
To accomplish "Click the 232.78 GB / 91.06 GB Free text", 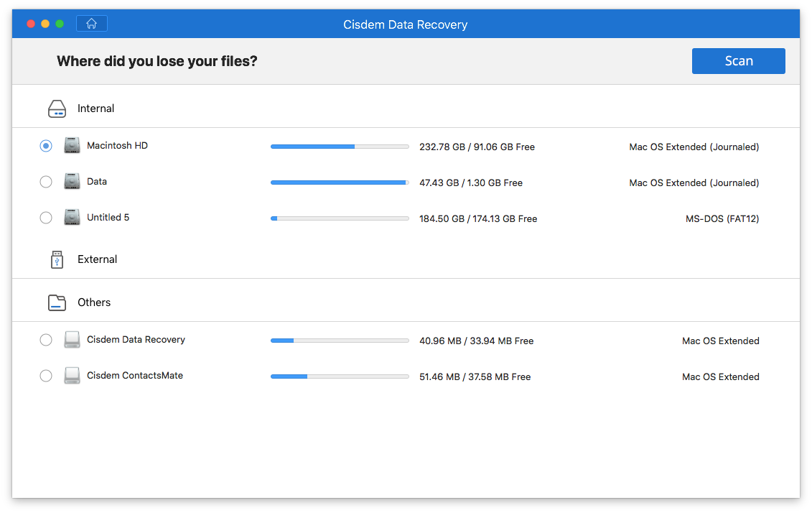I will point(477,147).
